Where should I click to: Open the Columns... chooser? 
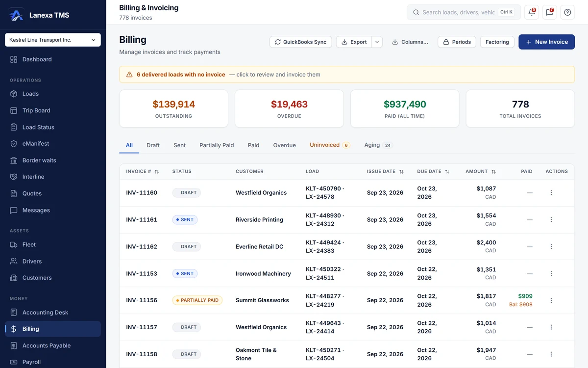pyautogui.click(x=410, y=42)
